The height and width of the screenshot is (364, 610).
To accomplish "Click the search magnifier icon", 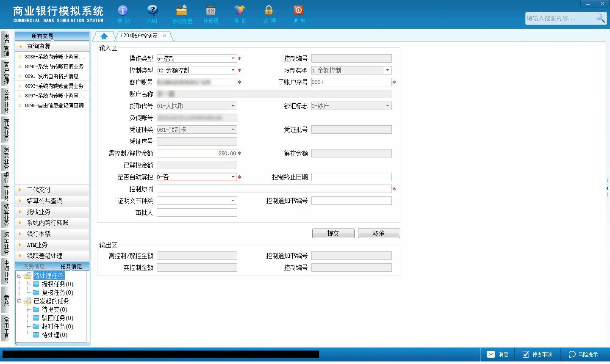I will coord(600,18).
